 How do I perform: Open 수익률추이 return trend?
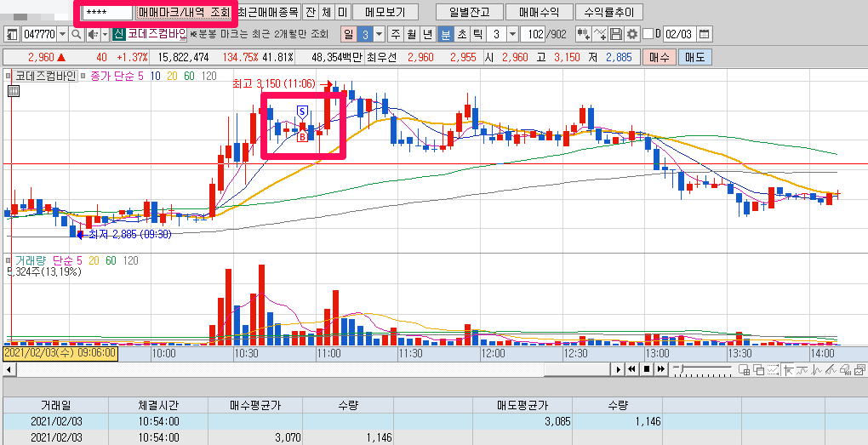pyautogui.click(x=609, y=12)
